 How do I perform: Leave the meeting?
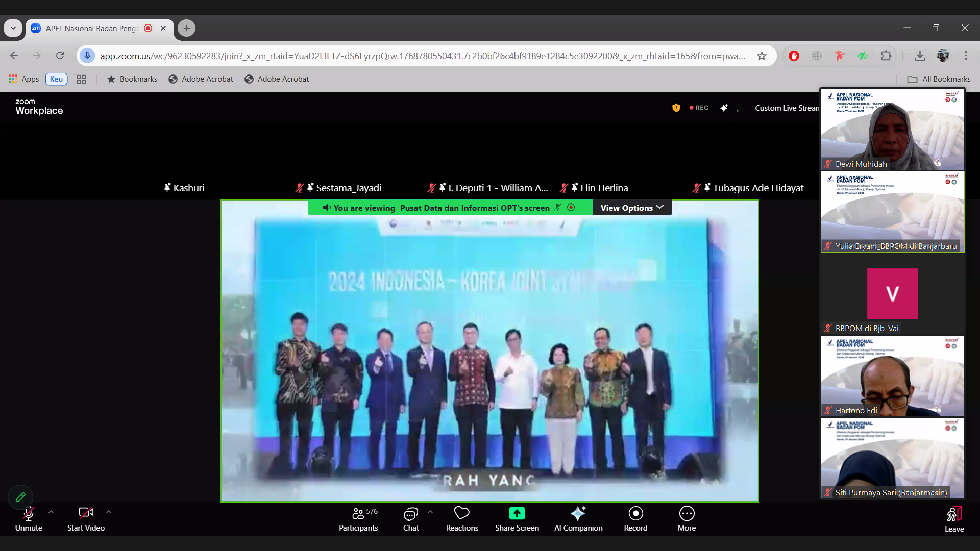pos(954,518)
